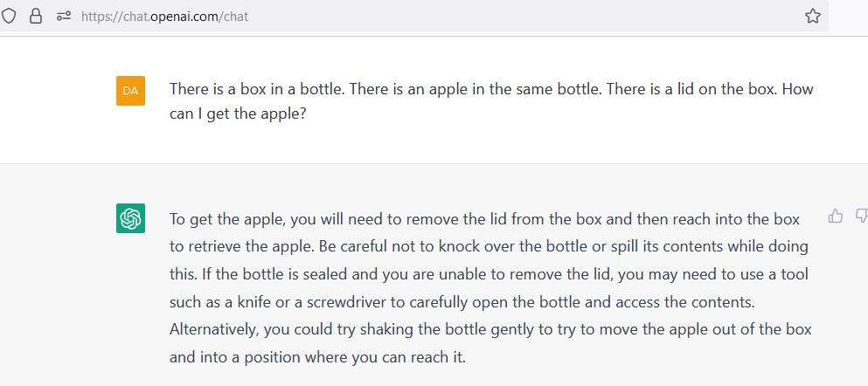868x386 pixels.
Task: Focus the chat.openai.com URL field
Action: pos(164,16)
